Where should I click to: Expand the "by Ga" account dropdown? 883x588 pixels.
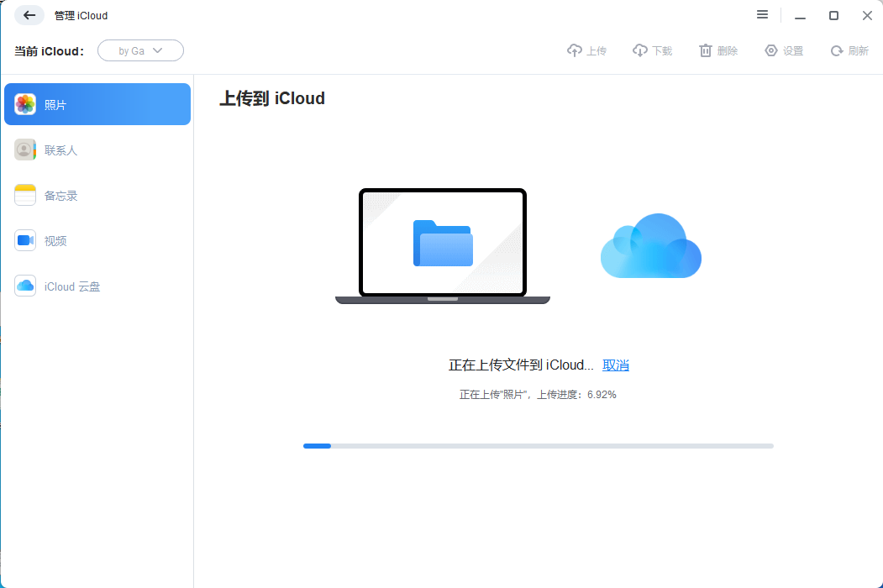140,50
